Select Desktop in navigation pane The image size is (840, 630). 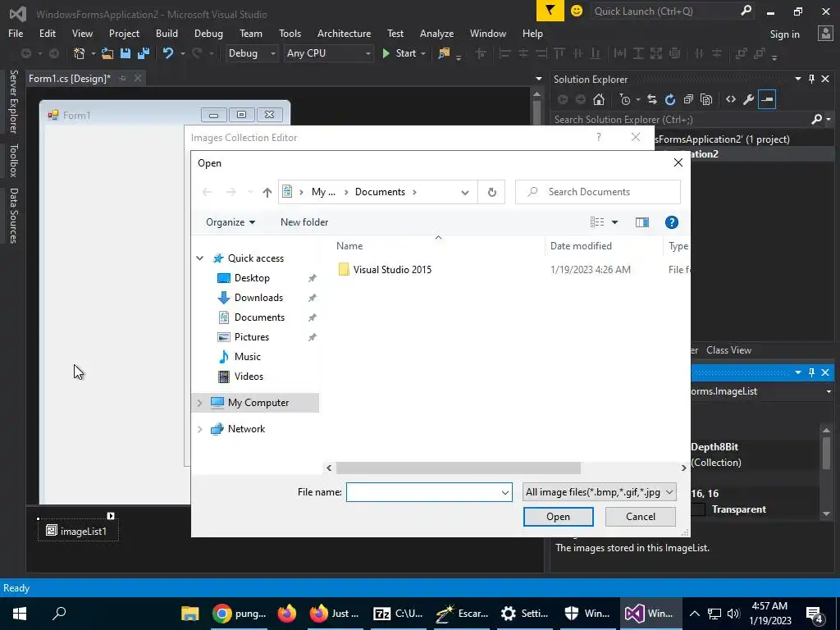coord(252,278)
